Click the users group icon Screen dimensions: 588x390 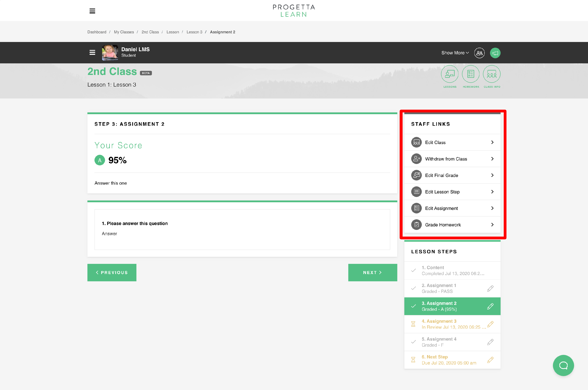tap(479, 53)
